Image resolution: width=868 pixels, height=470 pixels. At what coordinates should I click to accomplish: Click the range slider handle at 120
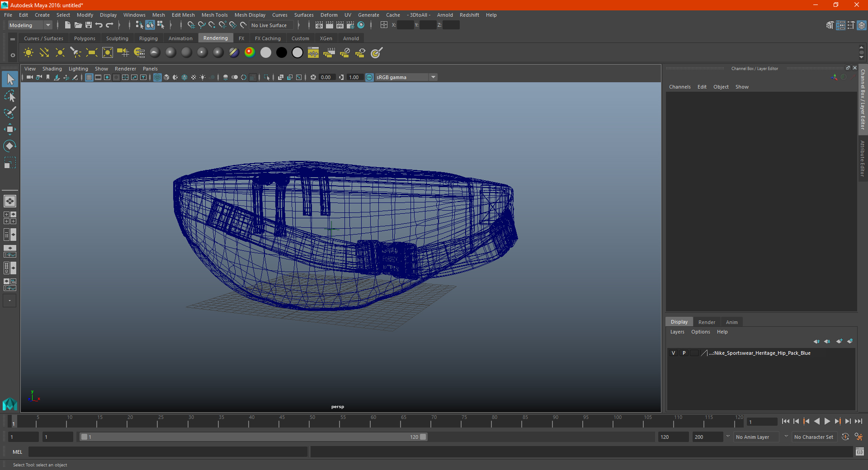(423, 437)
